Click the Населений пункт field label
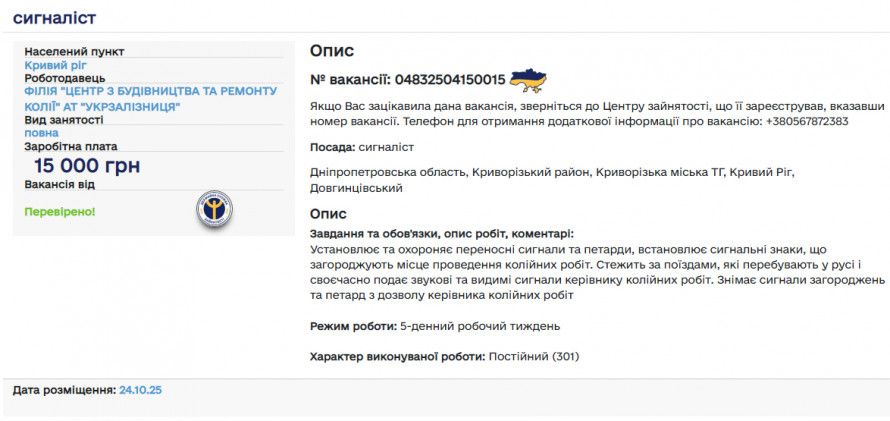890x421 pixels. (x=74, y=52)
